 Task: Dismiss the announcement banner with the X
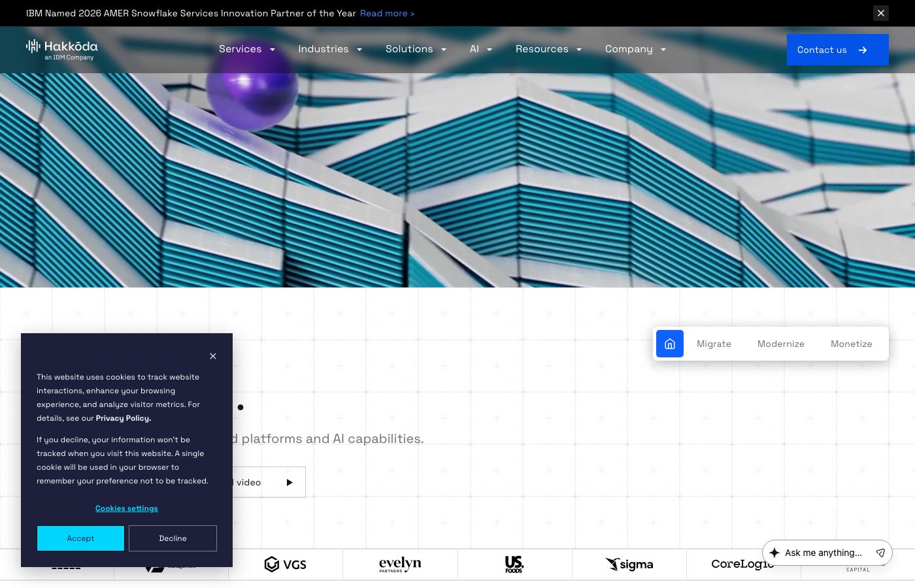(x=881, y=13)
